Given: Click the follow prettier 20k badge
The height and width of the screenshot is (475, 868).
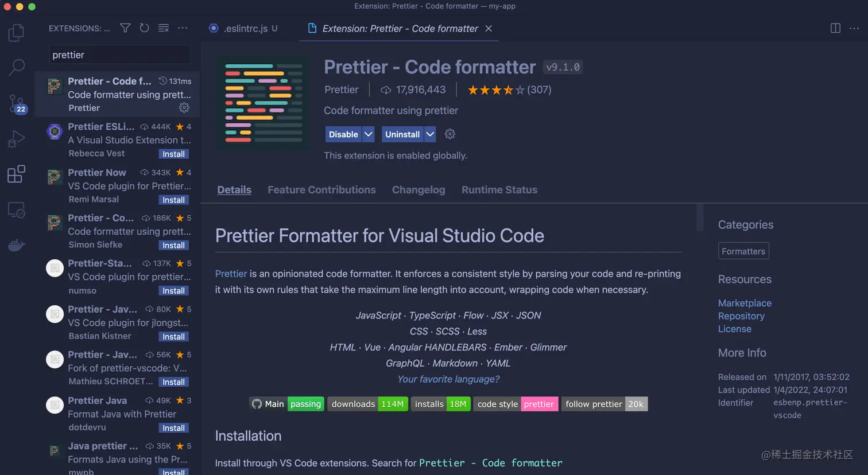Looking at the screenshot, I should [x=604, y=404].
